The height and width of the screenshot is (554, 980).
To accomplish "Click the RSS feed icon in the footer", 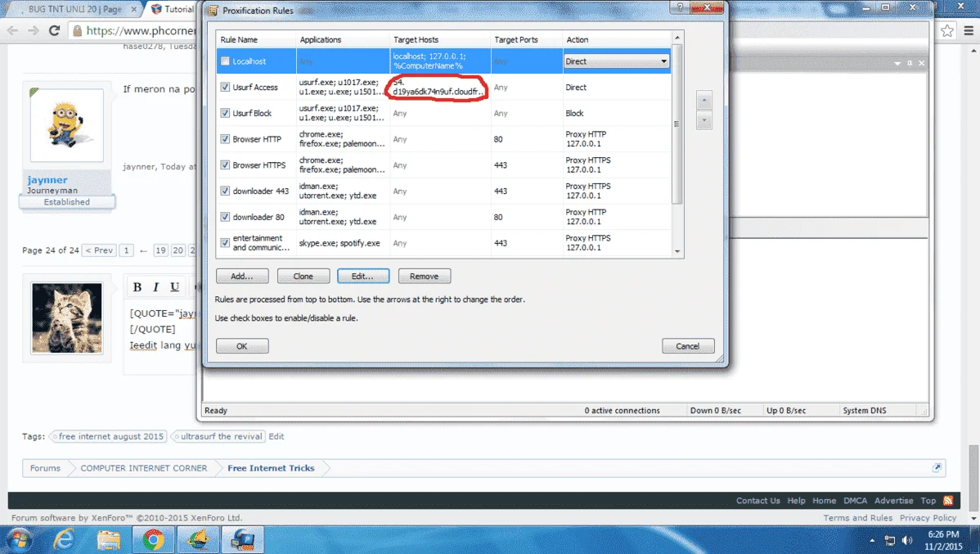I will (948, 500).
